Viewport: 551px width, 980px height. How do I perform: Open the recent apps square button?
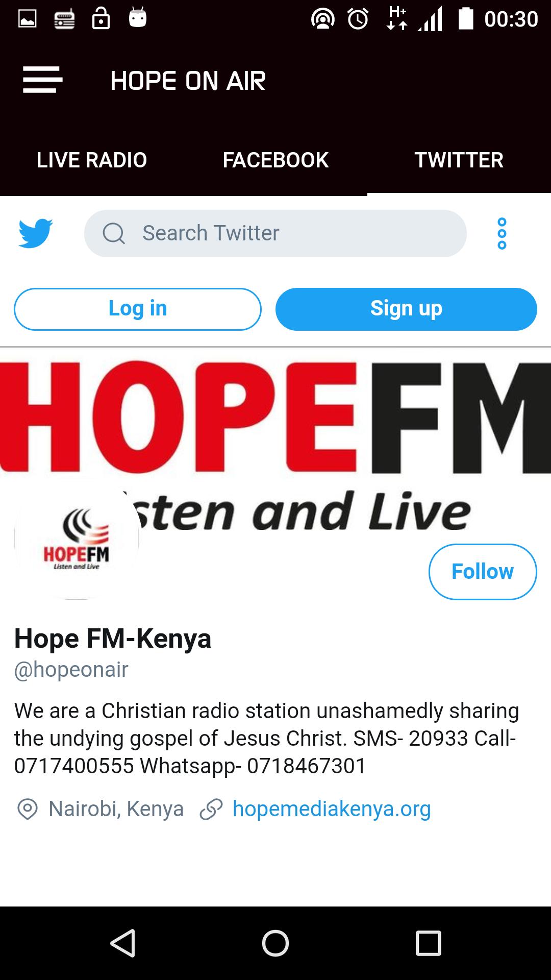point(429,943)
